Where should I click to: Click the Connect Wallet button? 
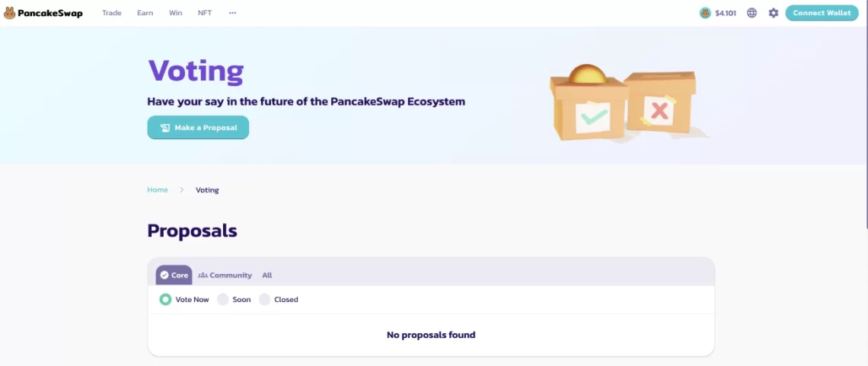[822, 13]
